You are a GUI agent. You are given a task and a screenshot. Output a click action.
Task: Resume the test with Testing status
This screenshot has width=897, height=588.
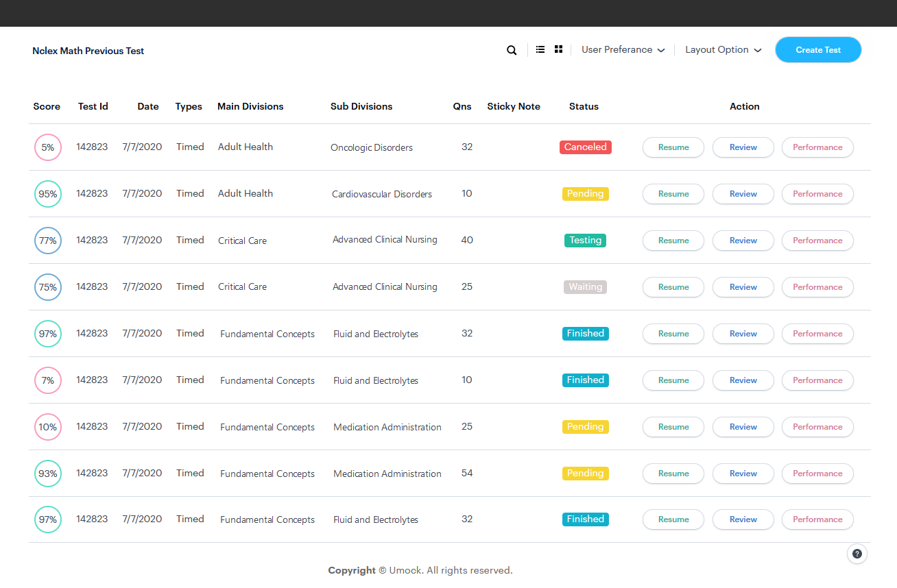[x=673, y=241]
